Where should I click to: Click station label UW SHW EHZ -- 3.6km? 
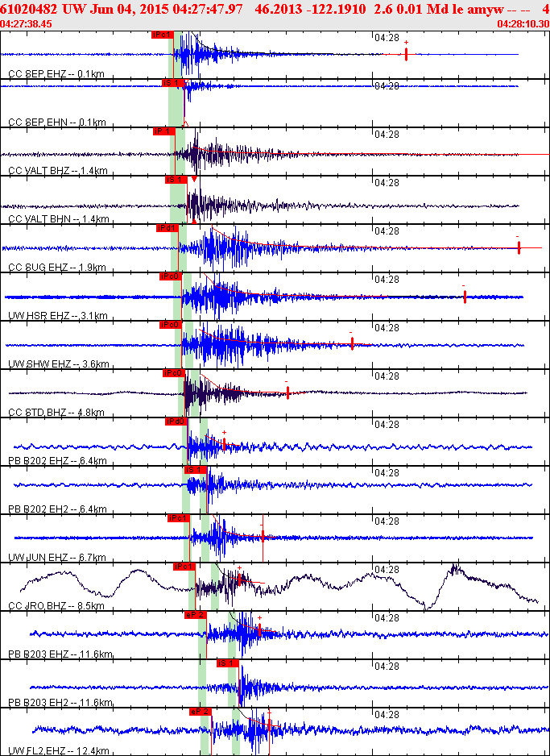(58, 364)
